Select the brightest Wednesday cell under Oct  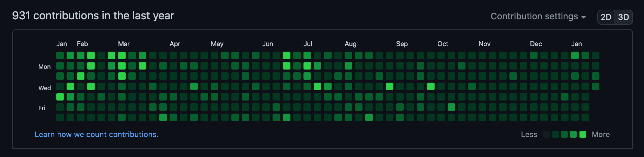[x=431, y=86]
